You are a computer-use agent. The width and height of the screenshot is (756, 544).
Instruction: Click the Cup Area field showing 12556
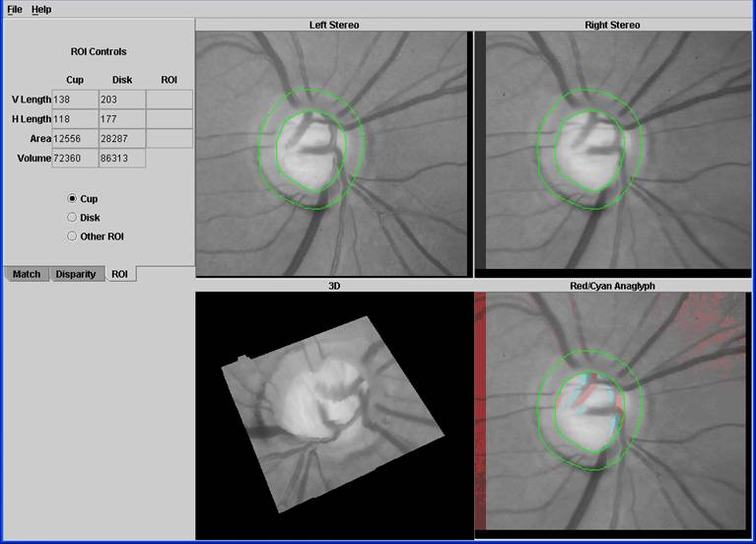[x=75, y=138]
